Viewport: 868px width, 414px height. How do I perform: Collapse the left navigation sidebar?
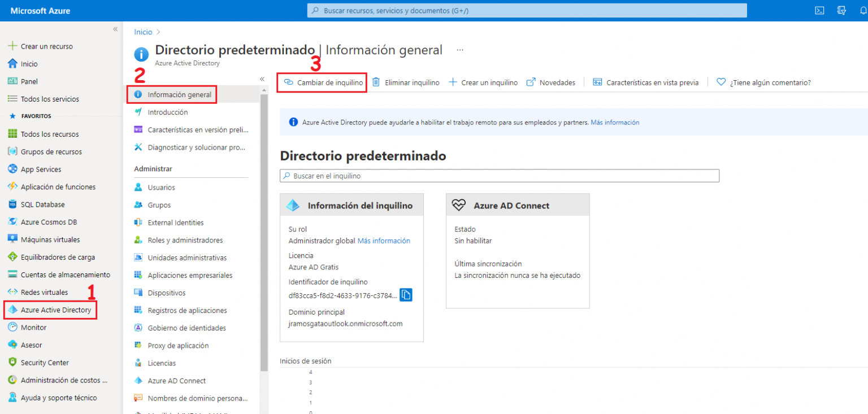coord(115,29)
